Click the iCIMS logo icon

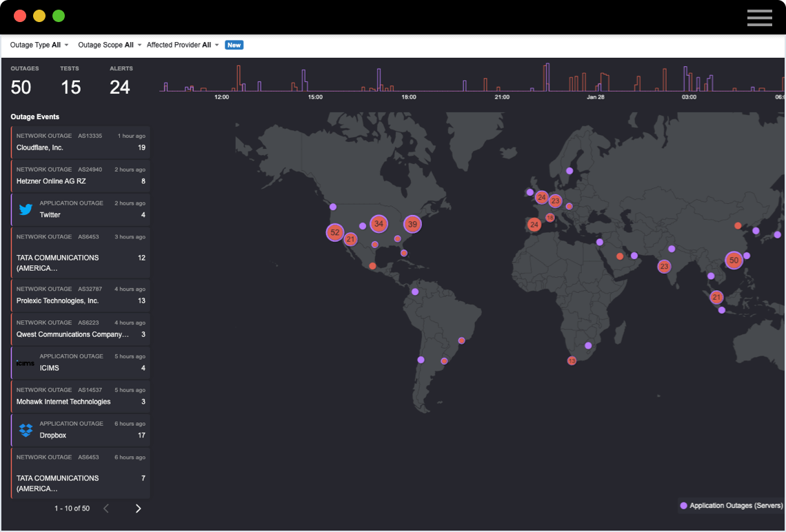[26, 363]
